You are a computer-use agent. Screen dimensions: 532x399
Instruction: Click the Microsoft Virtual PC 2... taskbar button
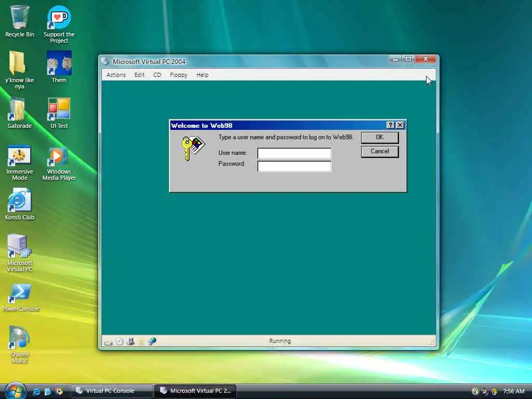[195, 391]
